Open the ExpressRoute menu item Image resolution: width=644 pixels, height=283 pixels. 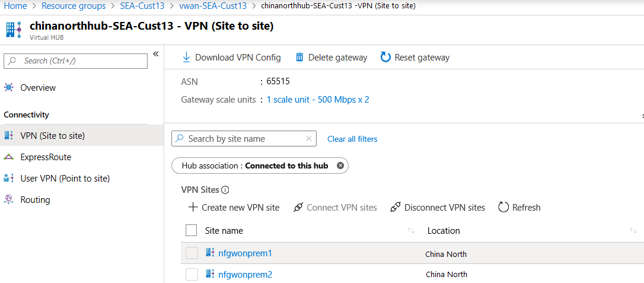(x=46, y=157)
